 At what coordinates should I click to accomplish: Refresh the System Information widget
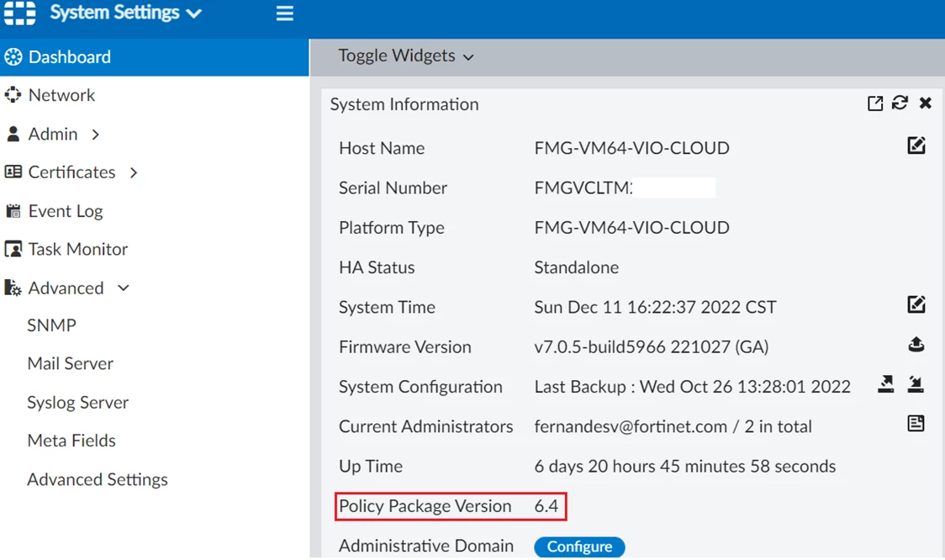[900, 103]
